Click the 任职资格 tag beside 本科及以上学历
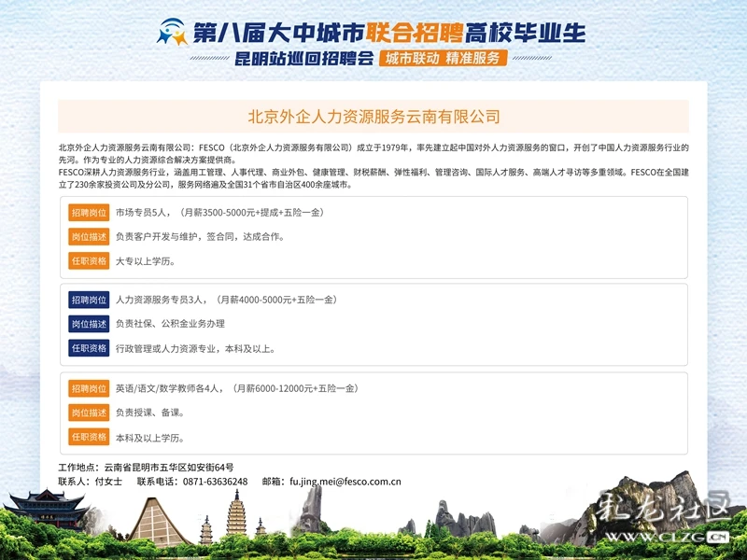This screenshot has width=747, height=560. 89,437
